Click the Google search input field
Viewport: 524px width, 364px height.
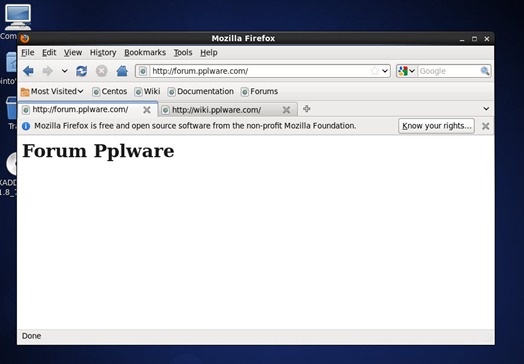pyautogui.click(x=449, y=71)
